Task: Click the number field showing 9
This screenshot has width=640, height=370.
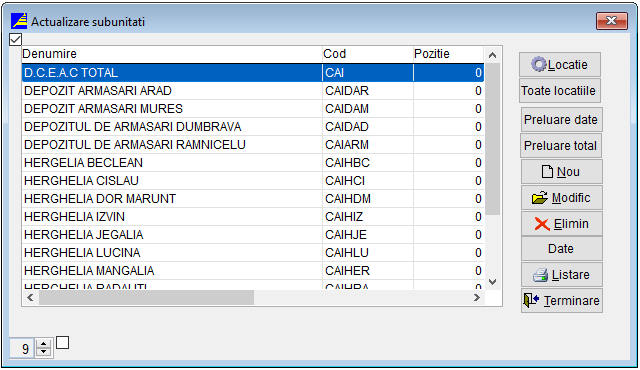Action: pos(22,349)
